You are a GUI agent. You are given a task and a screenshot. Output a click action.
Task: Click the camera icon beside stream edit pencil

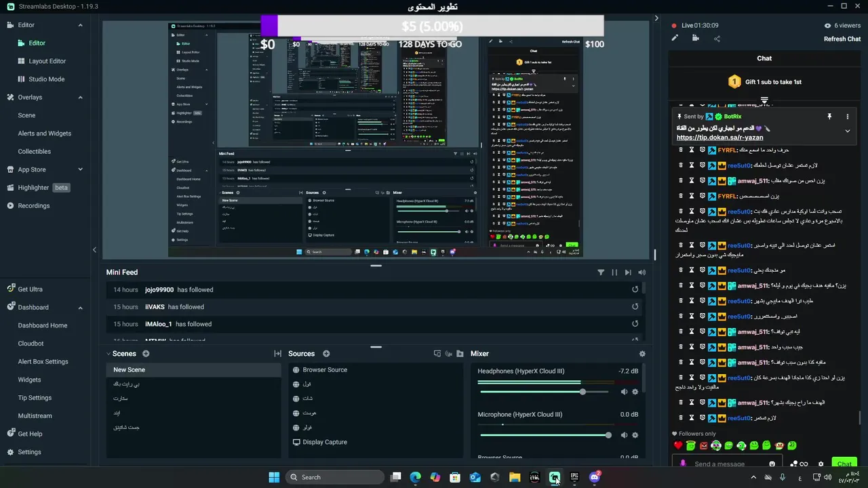click(695, 39)
